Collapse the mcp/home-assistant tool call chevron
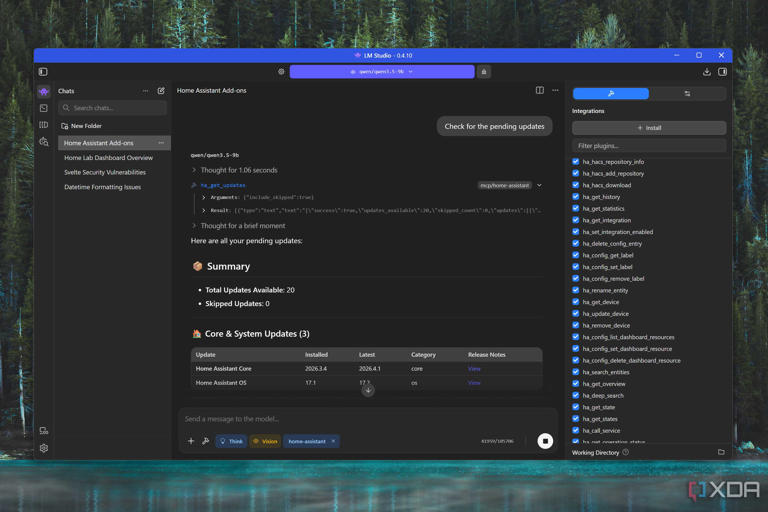 (x=539, y=185)
